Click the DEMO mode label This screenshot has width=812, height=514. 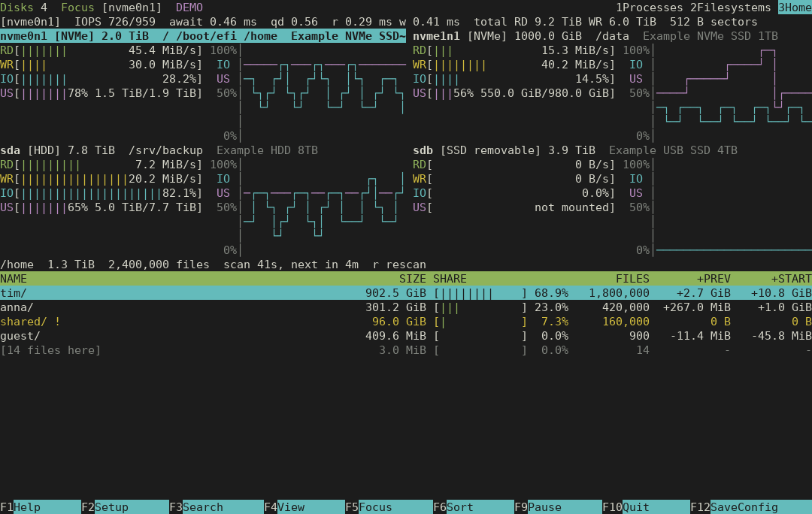(189, 8)
